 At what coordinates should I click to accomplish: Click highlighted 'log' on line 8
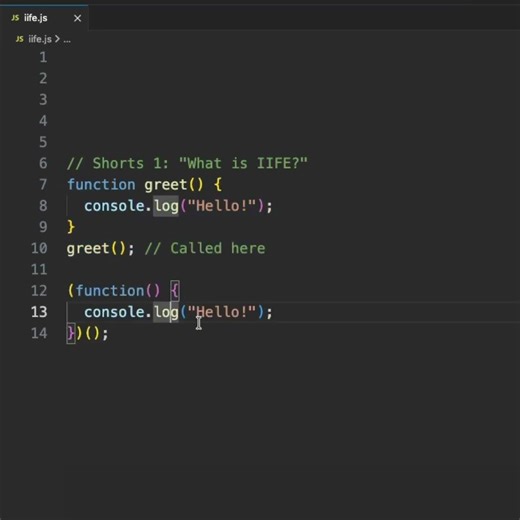coord(166,206)
